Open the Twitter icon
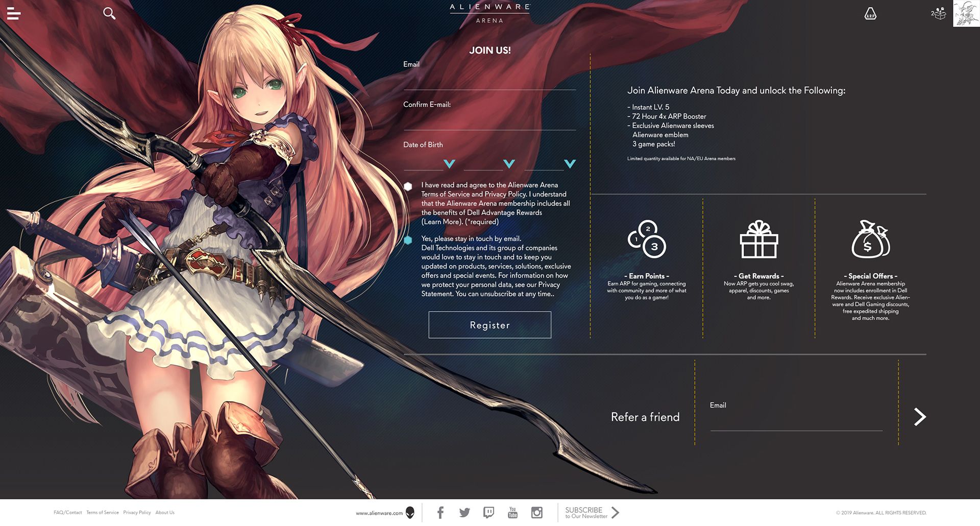 pos(464,513)
